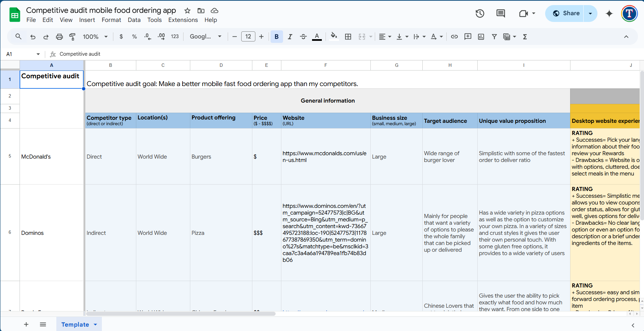Open the Borders tool
Image resolution: width=644 pixels, height=331 pixels.
click(348, 36)
